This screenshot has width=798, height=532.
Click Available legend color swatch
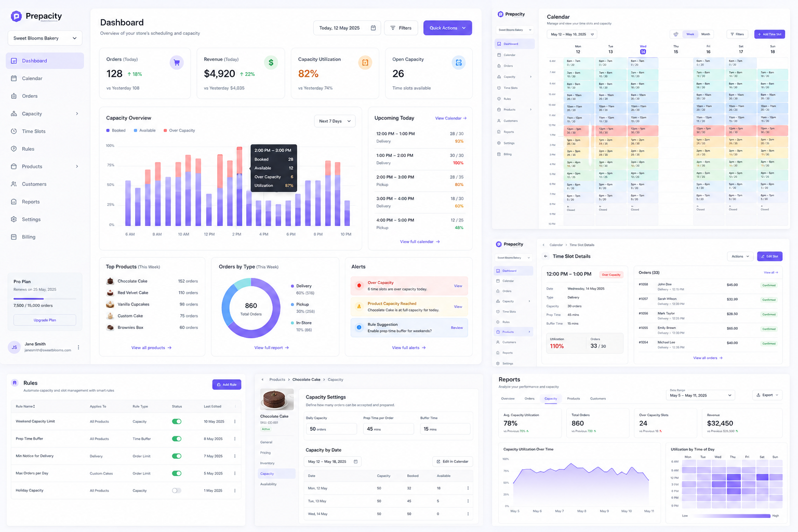tap(136, 130)
